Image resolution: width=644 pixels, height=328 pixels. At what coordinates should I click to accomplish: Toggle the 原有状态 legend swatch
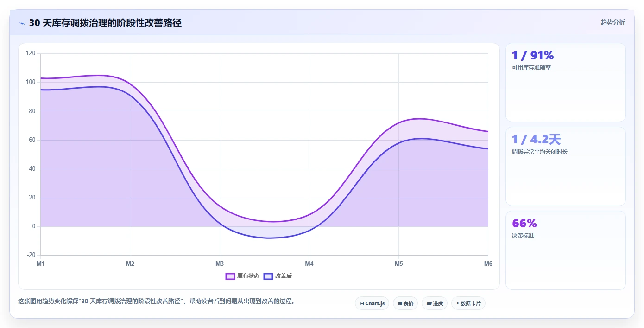tap(230, 276)
